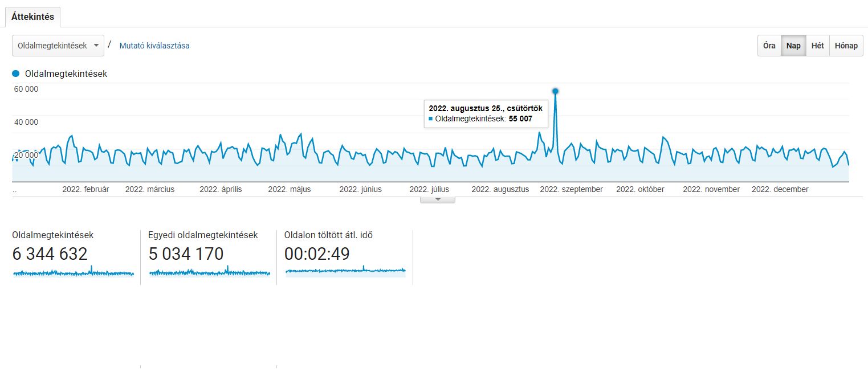Viewport: 868px width, 392px height.
Task: Set chart granularity to Hónap
Action: click(x=846, y=46)
